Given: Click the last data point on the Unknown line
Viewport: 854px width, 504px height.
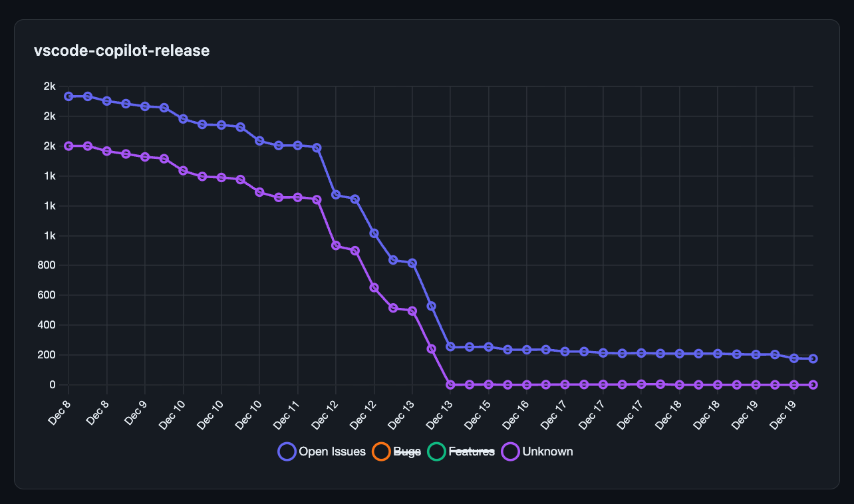Looking at the screenshot, I should 813,384.
